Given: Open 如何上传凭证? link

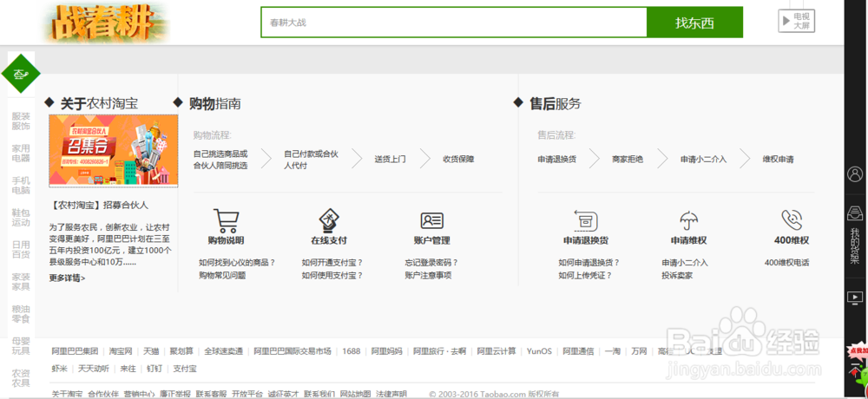Looking at the screenshot, I should coord(585,275).
